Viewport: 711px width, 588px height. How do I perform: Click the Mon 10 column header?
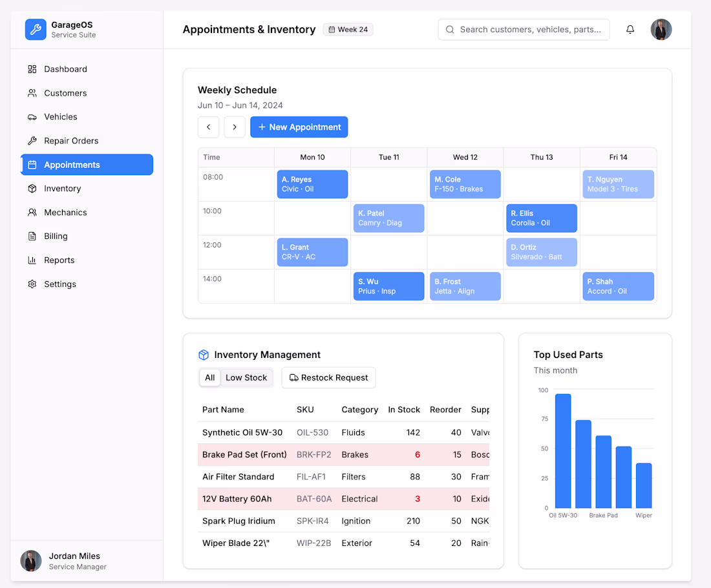coord(312,157)
